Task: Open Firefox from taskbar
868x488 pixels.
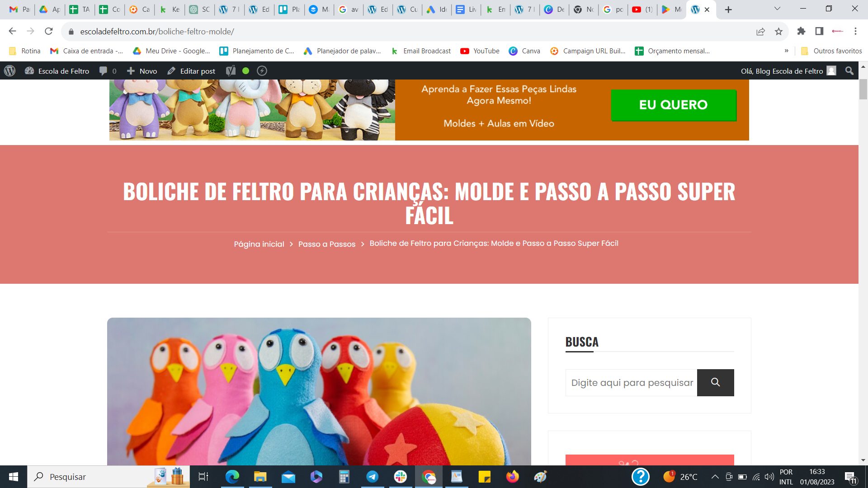Action: pos(513,477)
